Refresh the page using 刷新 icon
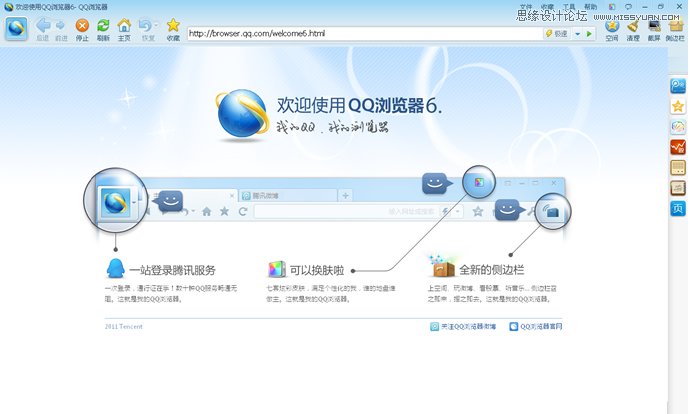The image size is (690, 414). pos(103,26)
